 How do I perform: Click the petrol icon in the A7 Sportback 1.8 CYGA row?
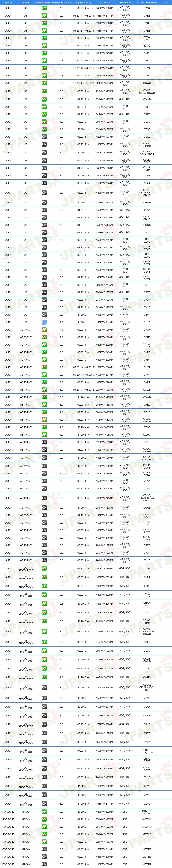(44, 568)
